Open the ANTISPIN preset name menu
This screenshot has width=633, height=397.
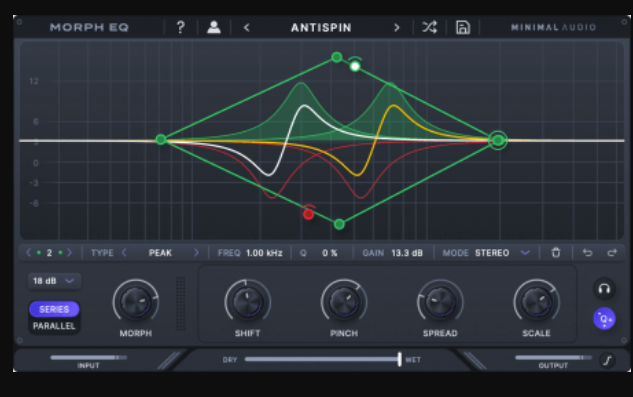pyautogui.click(x=321, y=27)
